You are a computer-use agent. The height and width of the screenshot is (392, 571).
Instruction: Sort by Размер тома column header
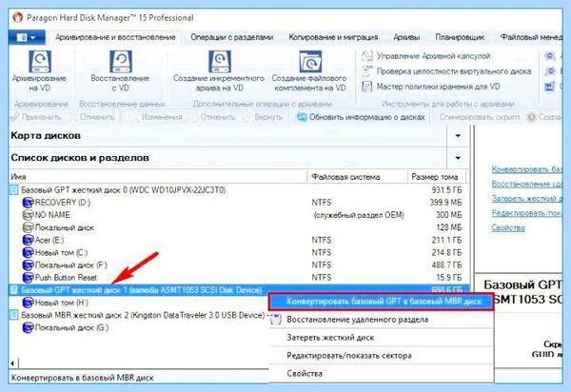coord(436,177)
